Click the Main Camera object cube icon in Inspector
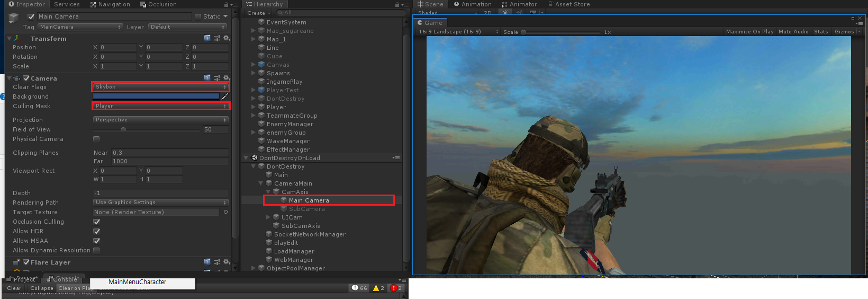 [14, 18]
